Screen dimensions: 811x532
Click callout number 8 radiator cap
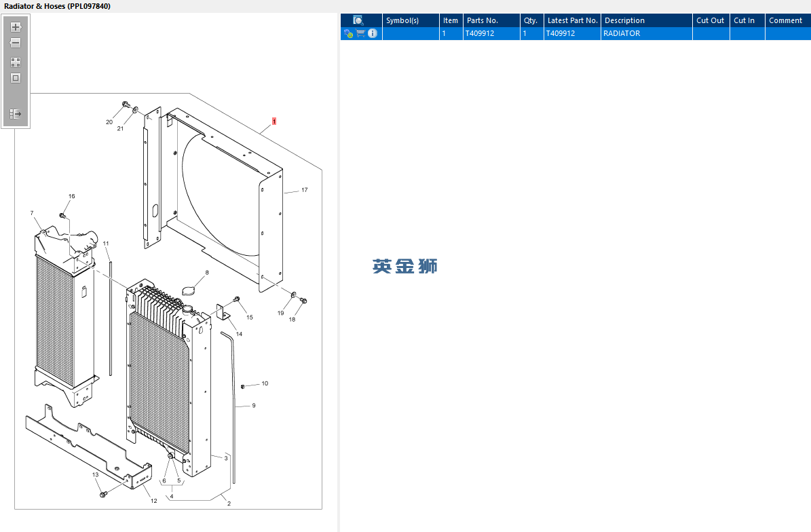pos(207,273)
